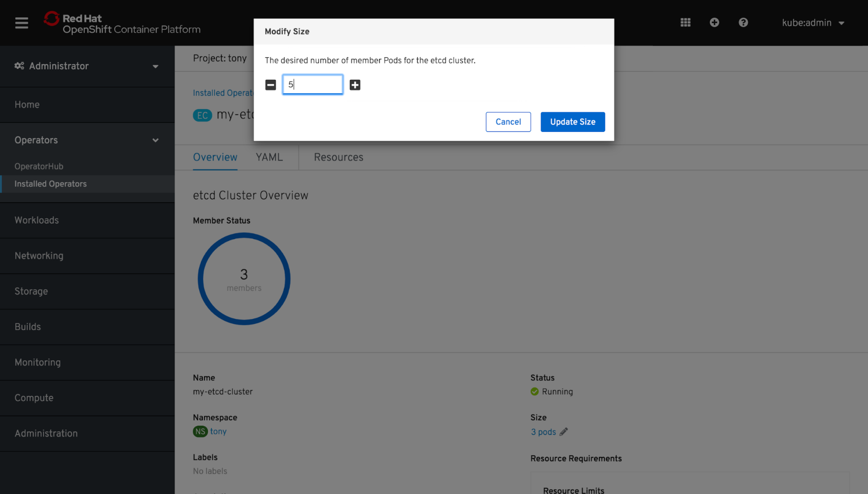Image resolution: width=868 pixels, height=494 pixels.
Task: Select Installed Operators in sidebar
Action: click(x=87, y=184)
